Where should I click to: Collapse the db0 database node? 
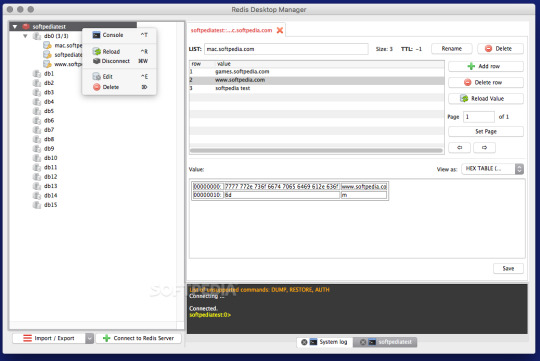pyautogui.click(x=25, y=36)
